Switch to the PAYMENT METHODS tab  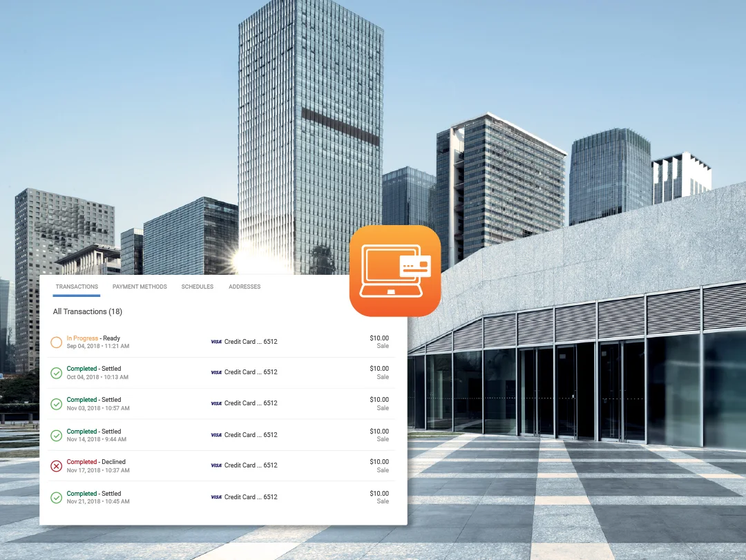pos(140,287)
